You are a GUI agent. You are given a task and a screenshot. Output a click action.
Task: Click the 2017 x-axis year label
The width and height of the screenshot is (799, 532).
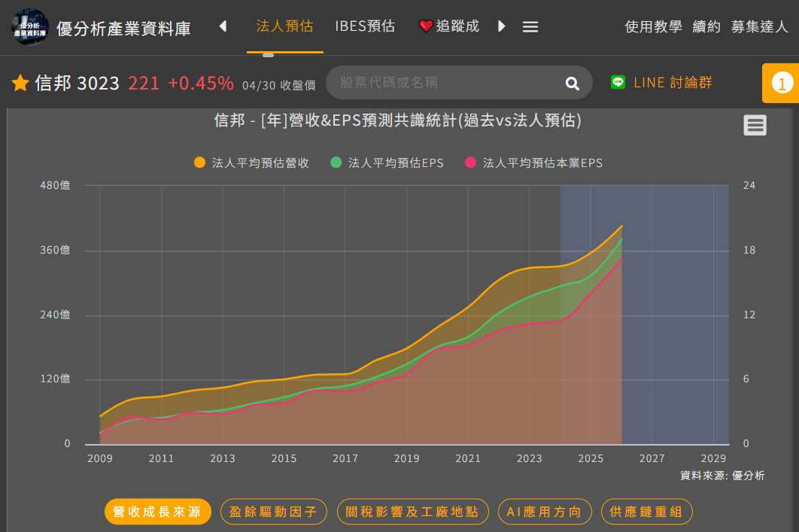click(345, 458)
